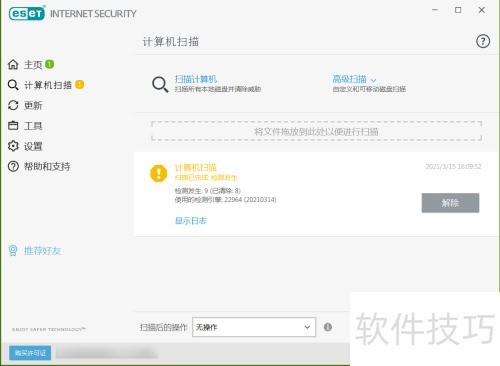Click the large magnifier icon for 扫描计算机
Screen dimensions: 500x366
coord(160,84)
